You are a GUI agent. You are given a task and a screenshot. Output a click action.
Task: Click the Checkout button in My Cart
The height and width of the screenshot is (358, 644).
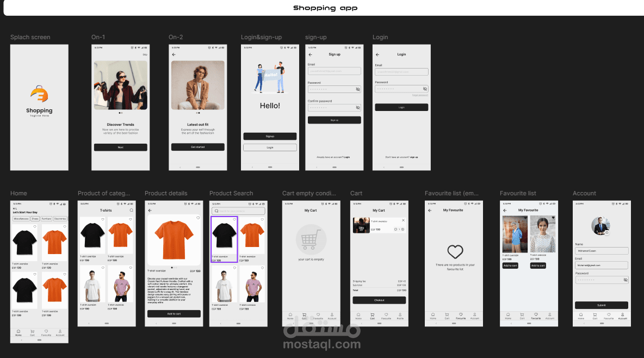(x=379, y=300)
